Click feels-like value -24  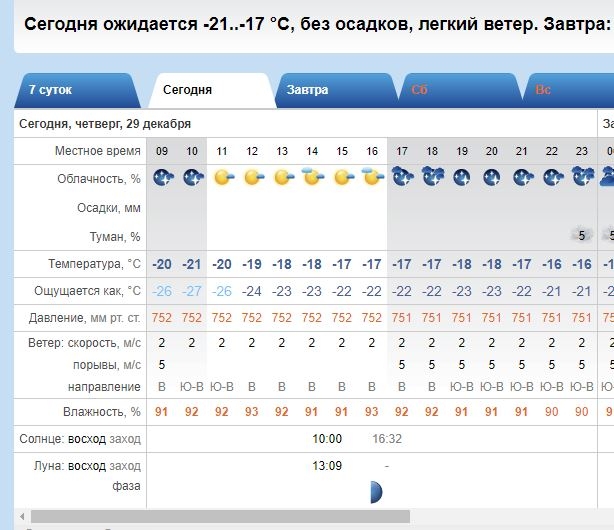tap(252, 291)
